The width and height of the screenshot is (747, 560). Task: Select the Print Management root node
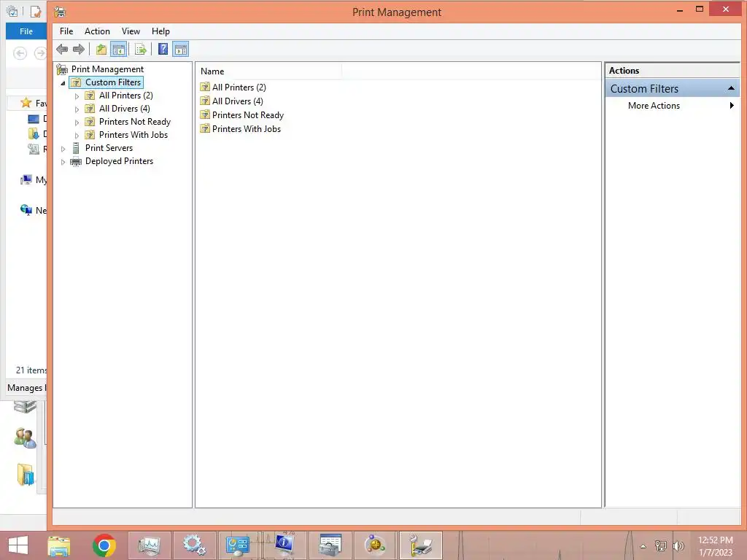click(x=107, y=69)
